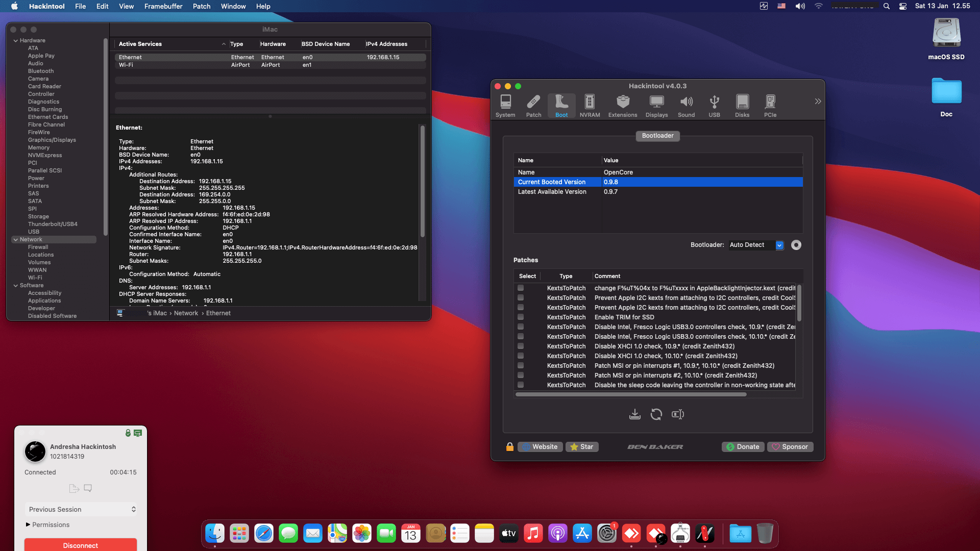Click the round record button beside Bootloader dropdown

point(796,245)
